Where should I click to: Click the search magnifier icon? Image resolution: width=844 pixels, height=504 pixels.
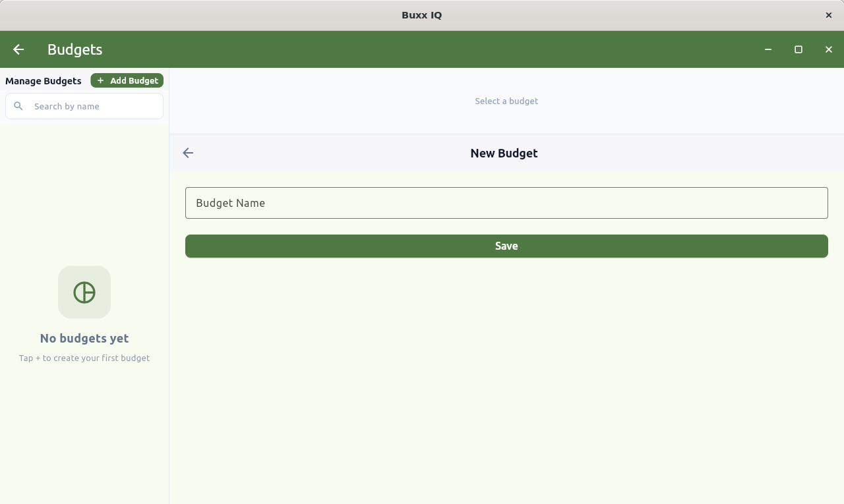coord(18,106)
